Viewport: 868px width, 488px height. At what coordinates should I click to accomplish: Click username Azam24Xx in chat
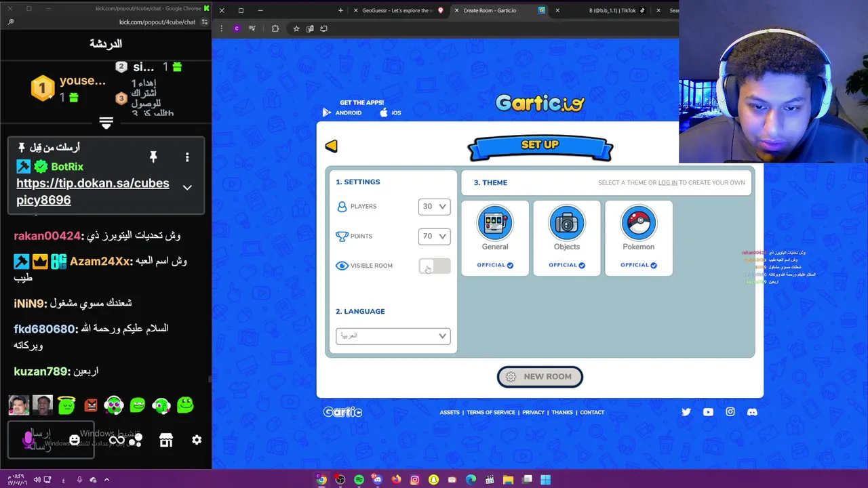100,261
